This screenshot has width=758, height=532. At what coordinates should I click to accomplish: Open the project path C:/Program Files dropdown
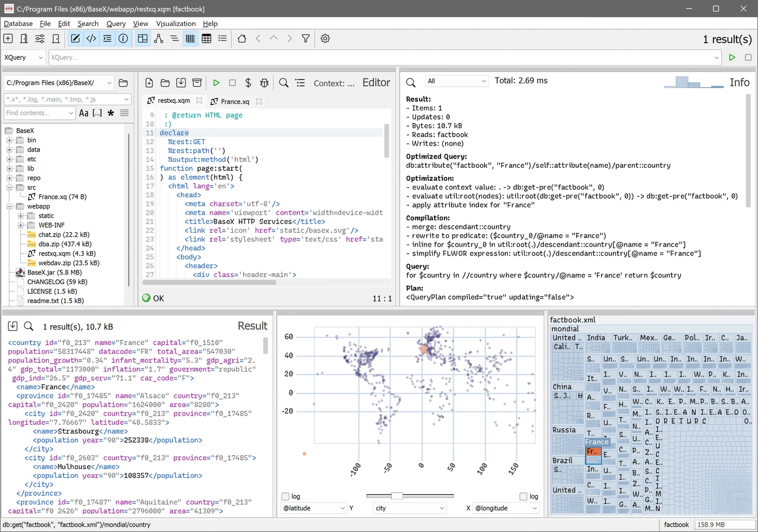pyautogui.click(x=59, y=83)
